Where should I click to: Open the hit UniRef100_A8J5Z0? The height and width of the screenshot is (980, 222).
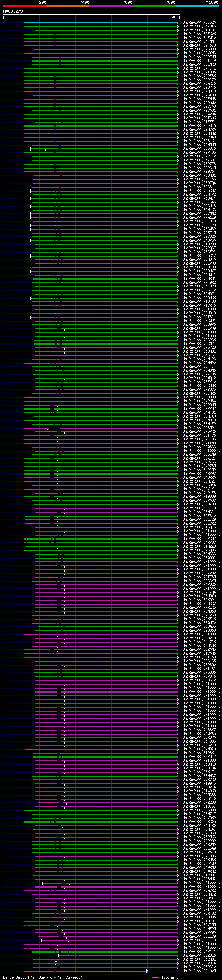(199, 23)
